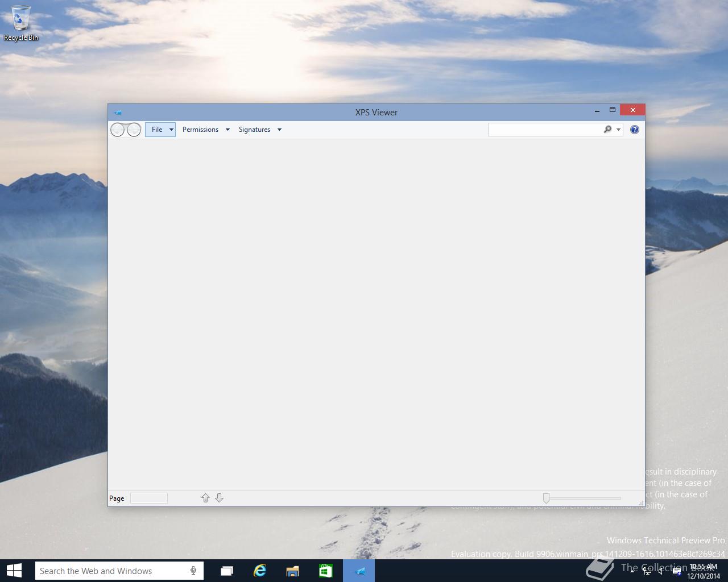Viewport: 728px width, 582px height.
Task: Click the Back navigation button in XPS Viewer
Action: tap(117, 130)
